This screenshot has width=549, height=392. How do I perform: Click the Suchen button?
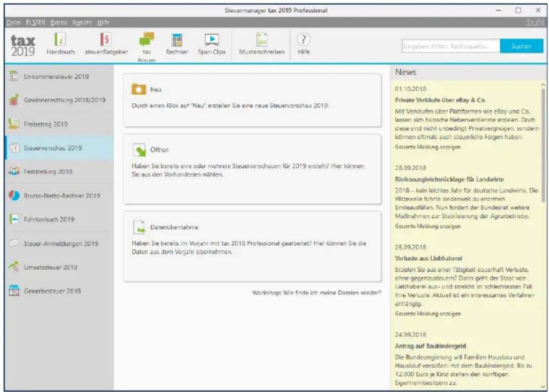coord(521,46)
